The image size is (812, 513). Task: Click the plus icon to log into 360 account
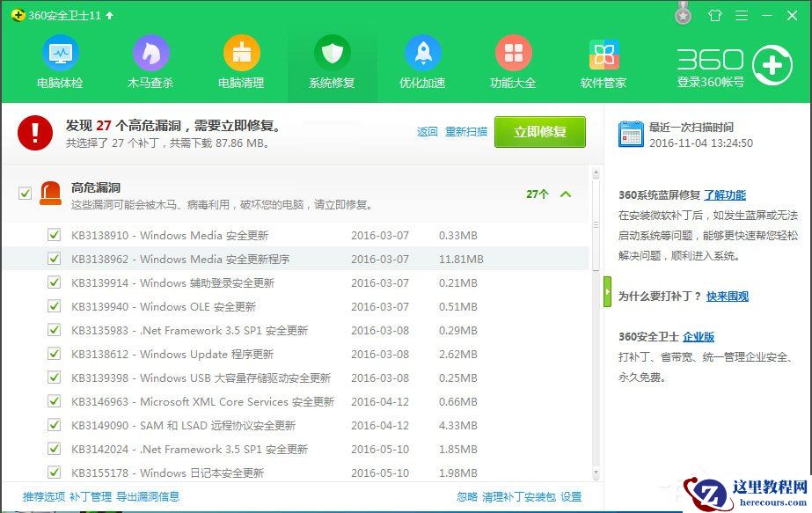[773, 64]
